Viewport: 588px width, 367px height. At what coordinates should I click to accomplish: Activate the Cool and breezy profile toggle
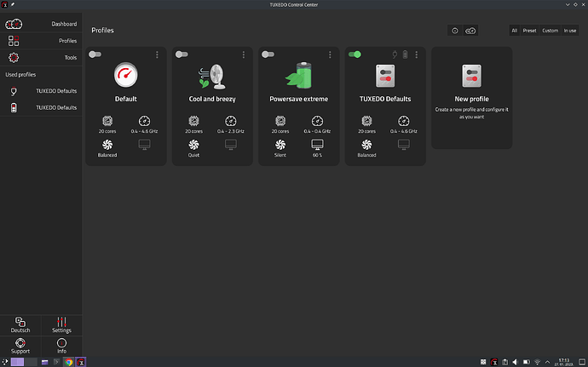182,54
